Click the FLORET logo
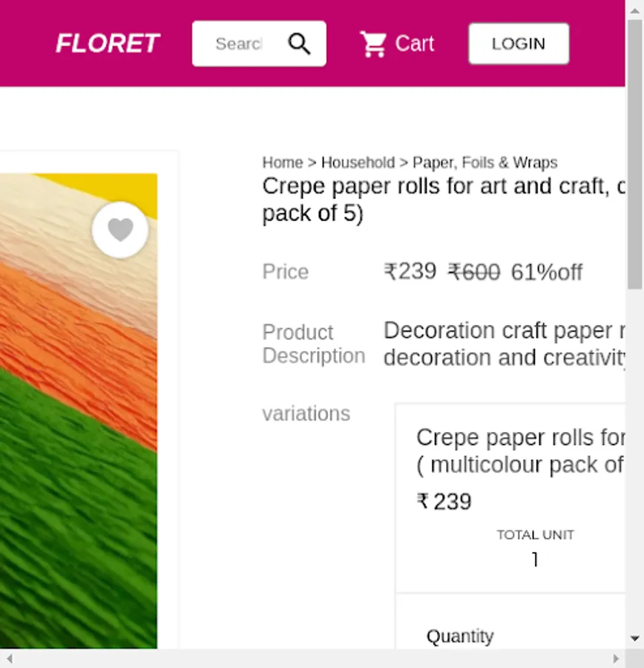Screen dimensions: 644x668 pos(108,44)
